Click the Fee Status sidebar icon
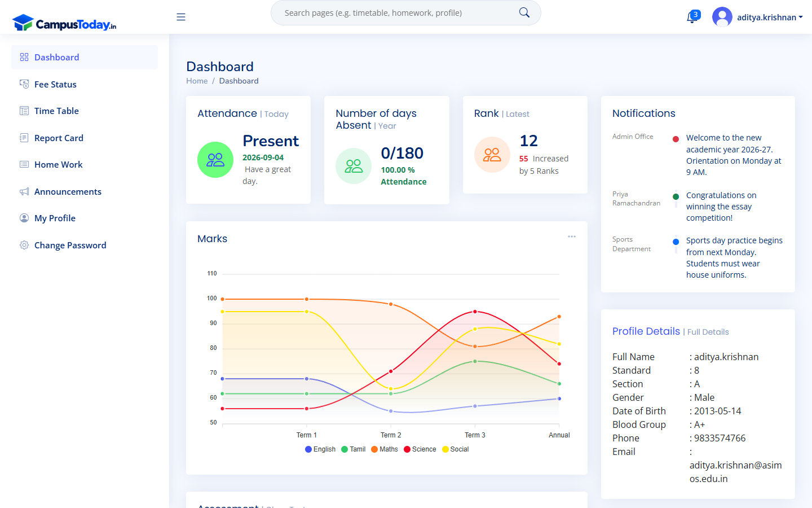This screenshot has width=812, height=508. click(x=24, y=84)
